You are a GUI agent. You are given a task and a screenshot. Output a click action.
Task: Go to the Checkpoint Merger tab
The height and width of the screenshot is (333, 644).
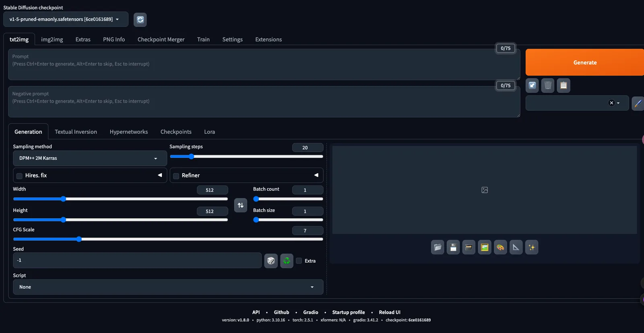click(x=161, y=39)
